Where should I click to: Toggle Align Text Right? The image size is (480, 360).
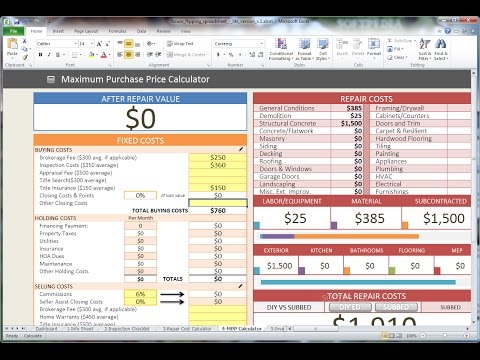(x=137, y=54)
